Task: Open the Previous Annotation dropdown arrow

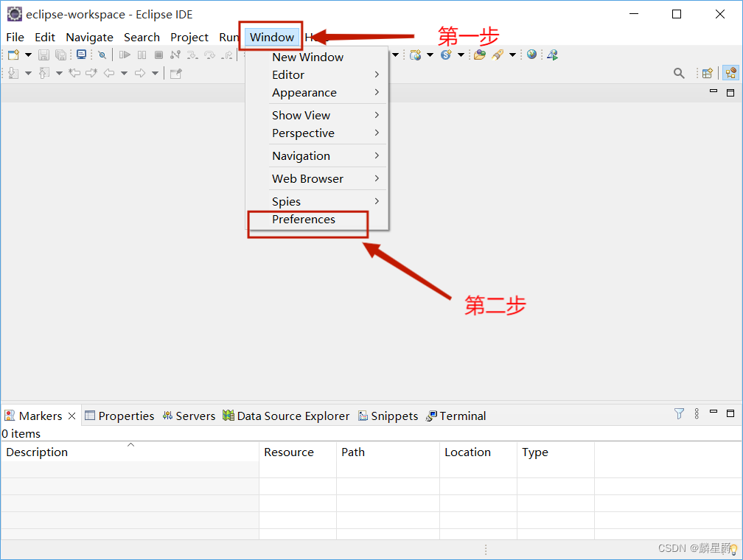Action: click(59, 73)
